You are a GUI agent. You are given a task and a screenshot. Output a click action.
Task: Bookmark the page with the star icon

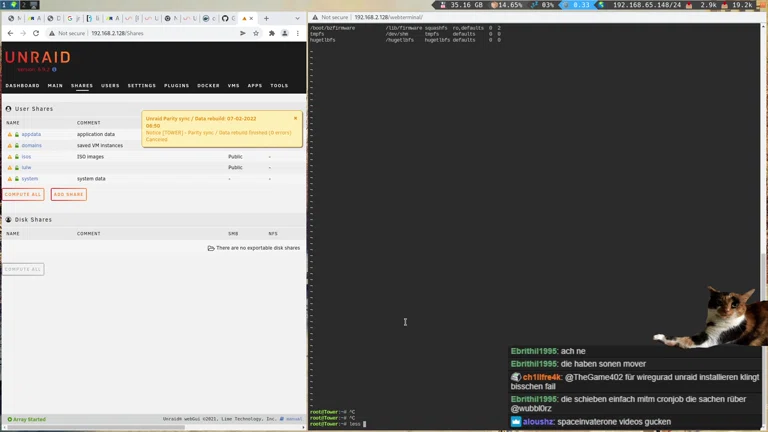pos(256,33)
